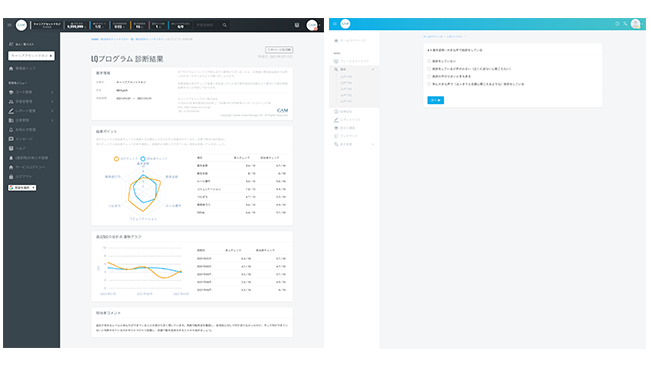Click the translate icon in the blue header
Screen dimensions: 651x383
pyautogui.click(x=625, y=24)
